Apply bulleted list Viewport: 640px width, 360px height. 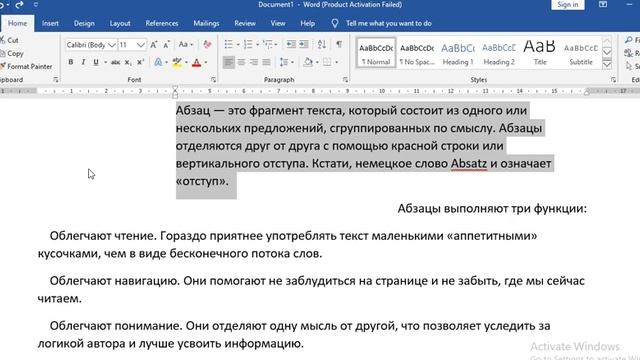229,44
